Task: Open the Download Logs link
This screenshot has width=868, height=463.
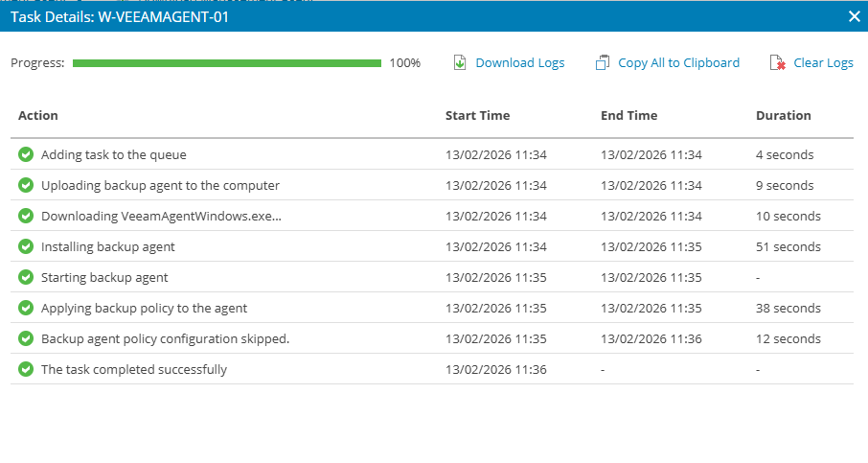Action: (520, 63)
